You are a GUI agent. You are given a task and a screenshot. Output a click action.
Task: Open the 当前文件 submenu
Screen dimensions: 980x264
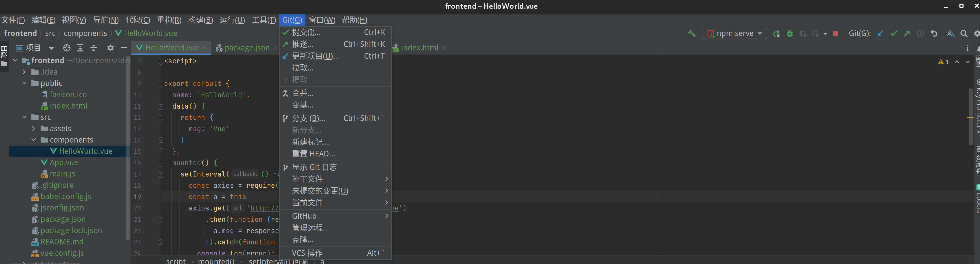click(x=335, y=203)
